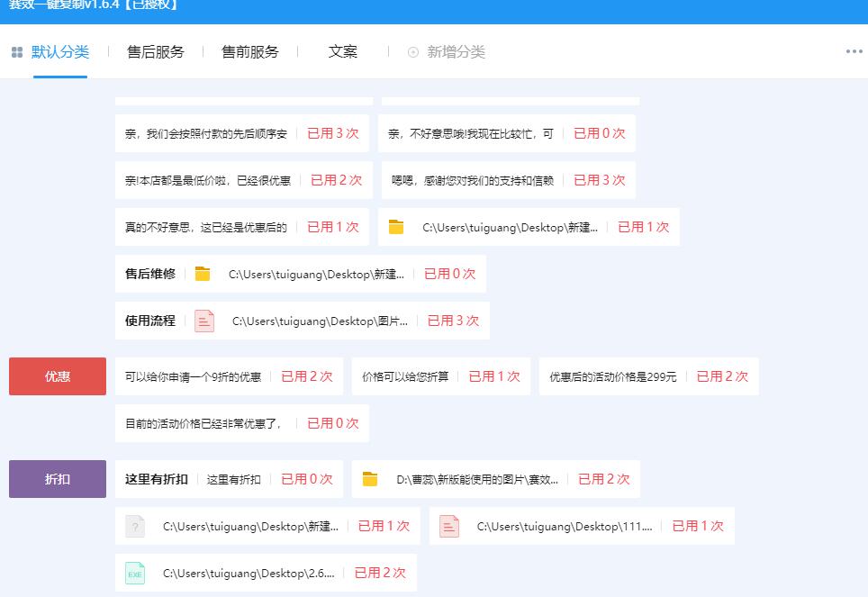Select the 默认分类 tab

(x=59, y=51)
